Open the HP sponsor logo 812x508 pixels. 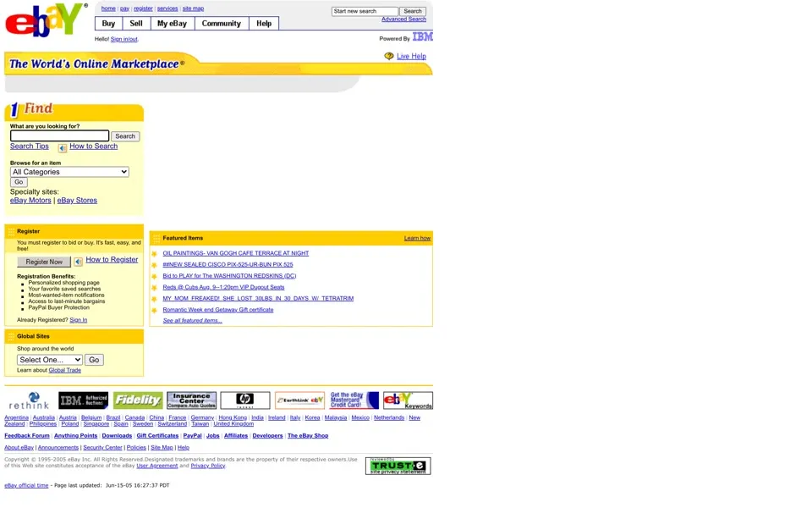[x=245, y=400]
